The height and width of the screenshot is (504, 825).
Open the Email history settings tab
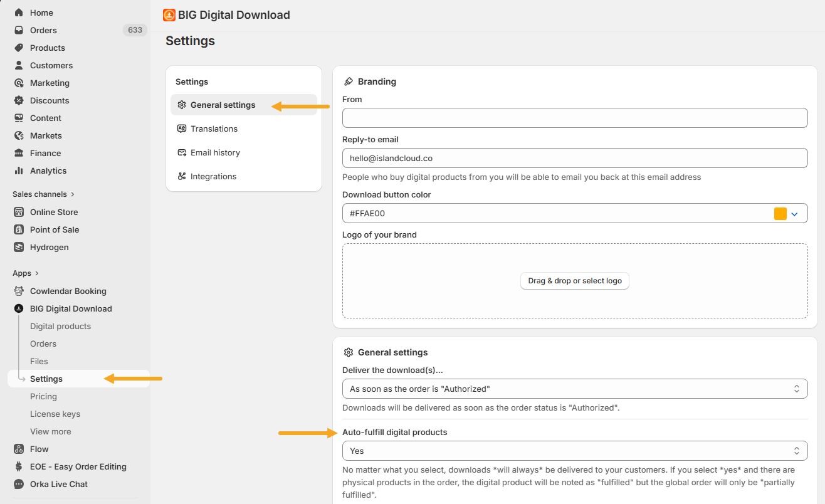pos(215,152)
